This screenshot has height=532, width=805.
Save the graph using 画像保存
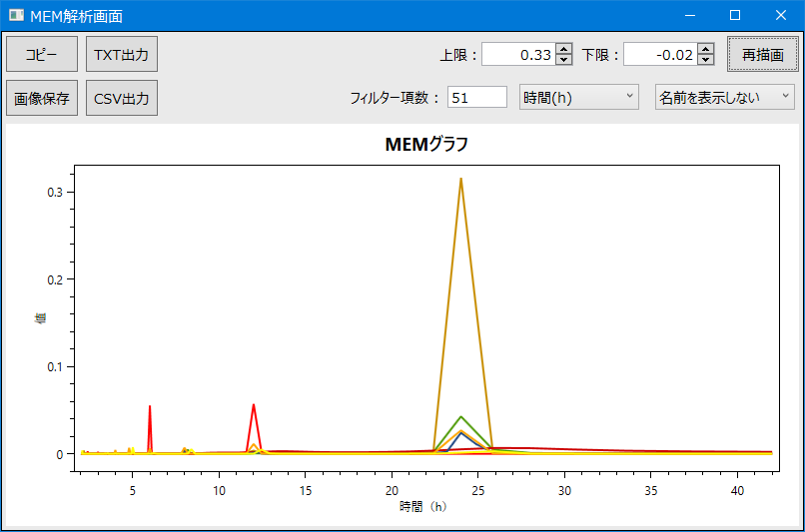point(42,98)
